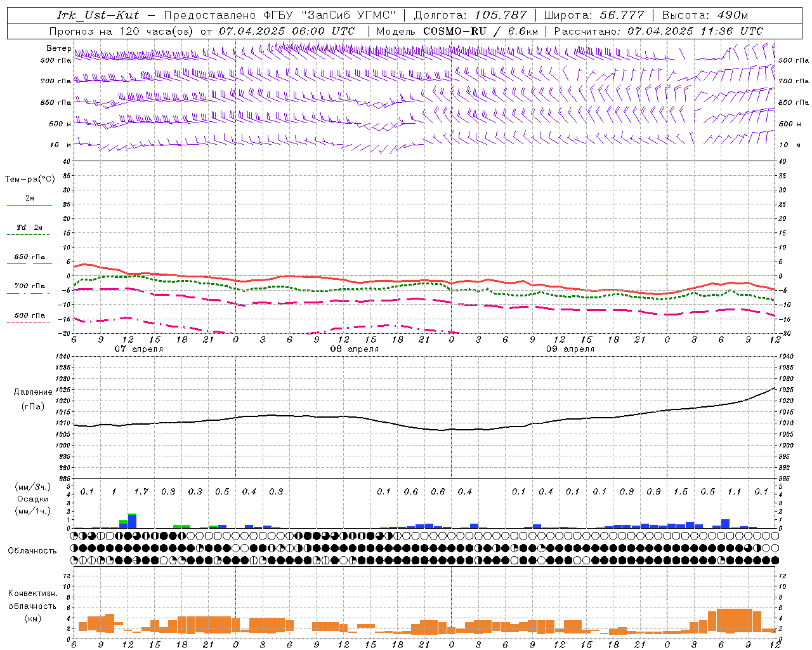Image resolution: width=812 pixels, height=650 pixels.
Task: Select the longitude value 'Долгота: 105.787'
Action: coord(471,15)
